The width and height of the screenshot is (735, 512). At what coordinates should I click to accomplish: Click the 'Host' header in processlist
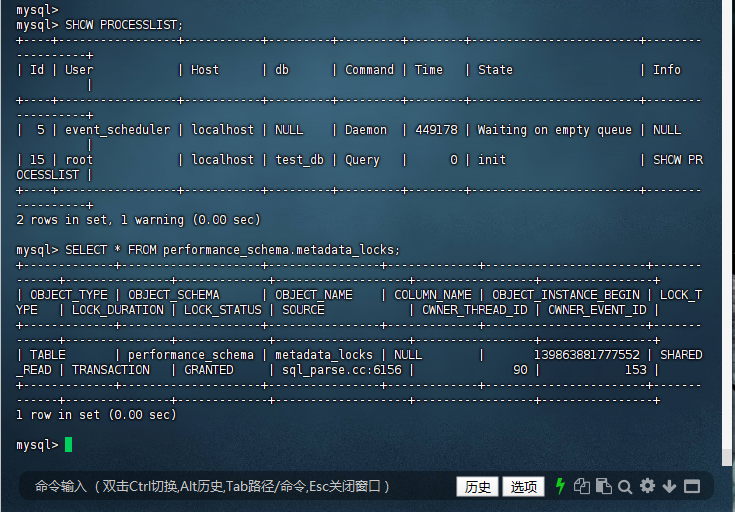tap(205, 70)
